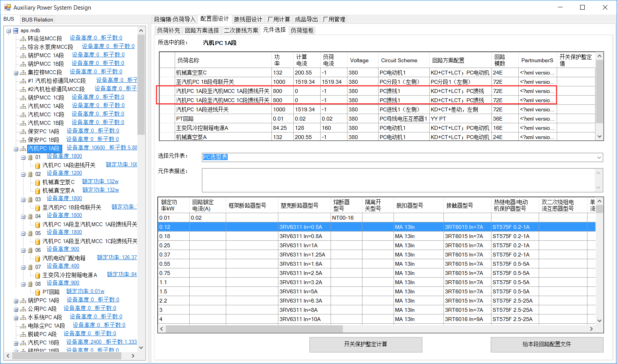Viewport: 617px width, 364px height.
Task: Click load icon beside 汽机电动门配电箱
Action: 38,258
